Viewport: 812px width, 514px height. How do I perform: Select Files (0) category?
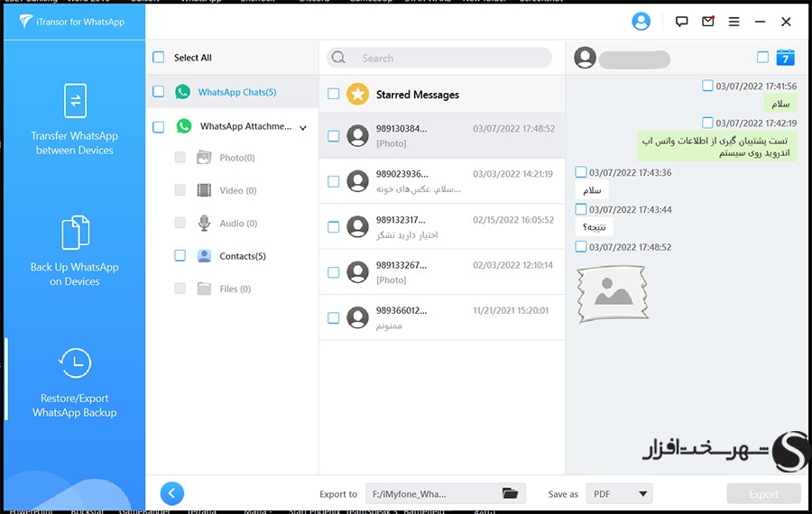point(235,289)
